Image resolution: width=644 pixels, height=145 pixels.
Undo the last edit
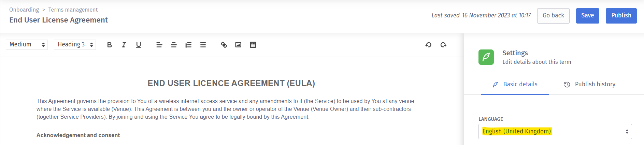[x=428, y=45]
